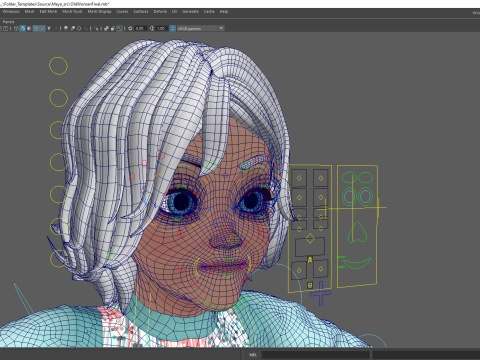
Task: Toggle X-ray active components icon
Action: 113,28
